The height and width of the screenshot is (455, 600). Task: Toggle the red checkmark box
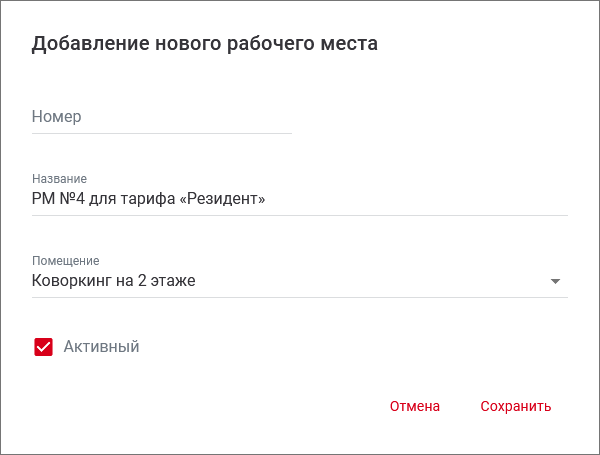[x=43, y=347]
